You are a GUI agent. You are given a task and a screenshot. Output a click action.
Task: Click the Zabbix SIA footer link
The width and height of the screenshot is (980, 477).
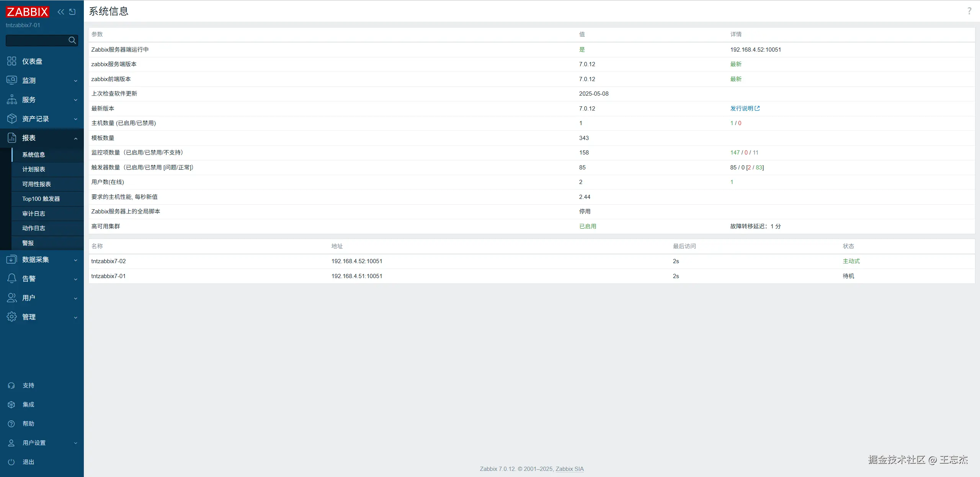569,469
